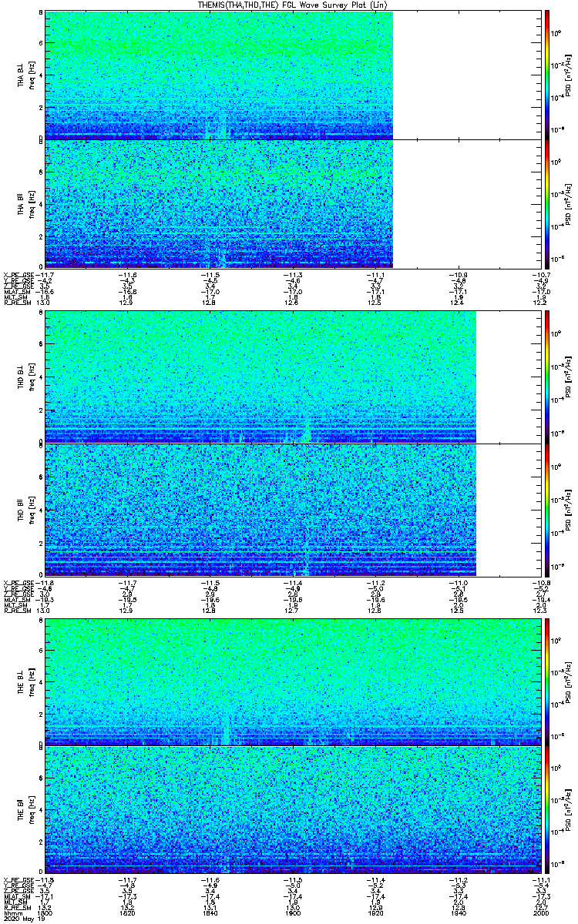Click the THE B∥ PSD color bar
The width and height of the screenshot is (578, 924).
point(546,809)
